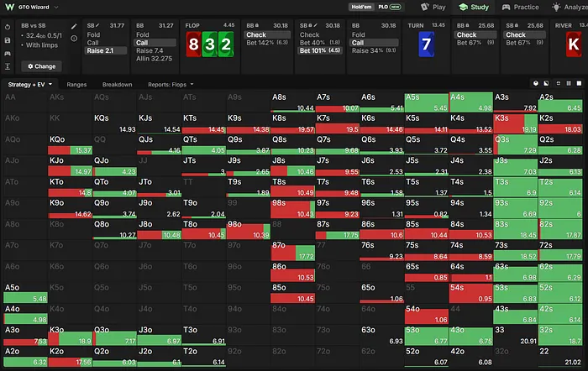Click the reset icon at top of left sidebar

(x=8, y=28)
